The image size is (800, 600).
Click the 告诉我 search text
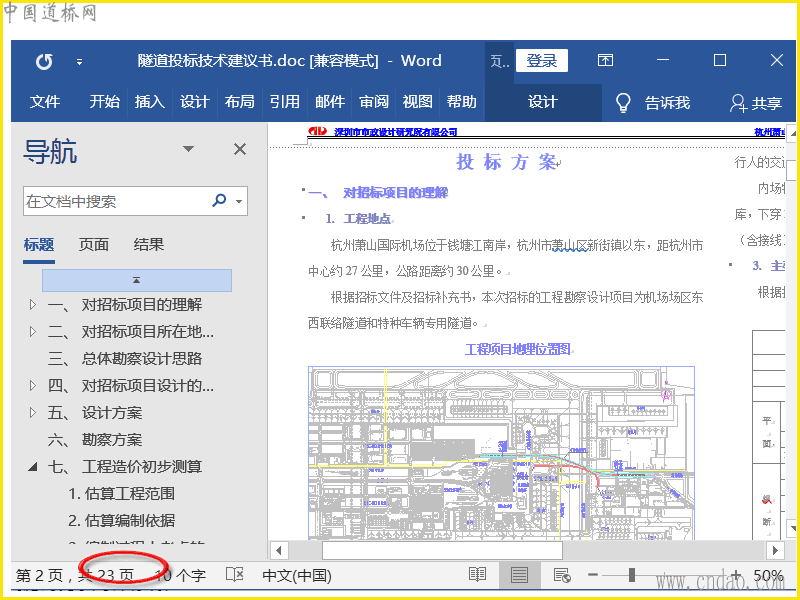click(667, 103)
